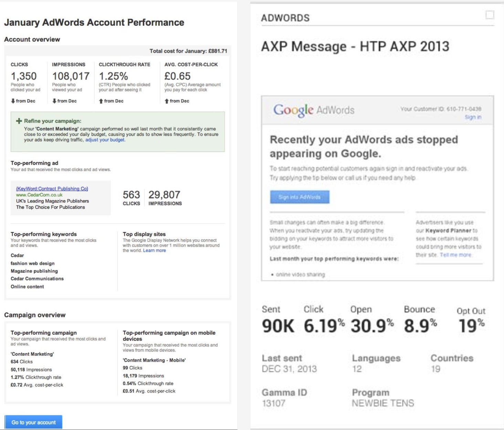Click the '{KeyWord:Contract Publishing Co}' ad headline
Viewport: 504px width, 430px height.
coord(52,189)
